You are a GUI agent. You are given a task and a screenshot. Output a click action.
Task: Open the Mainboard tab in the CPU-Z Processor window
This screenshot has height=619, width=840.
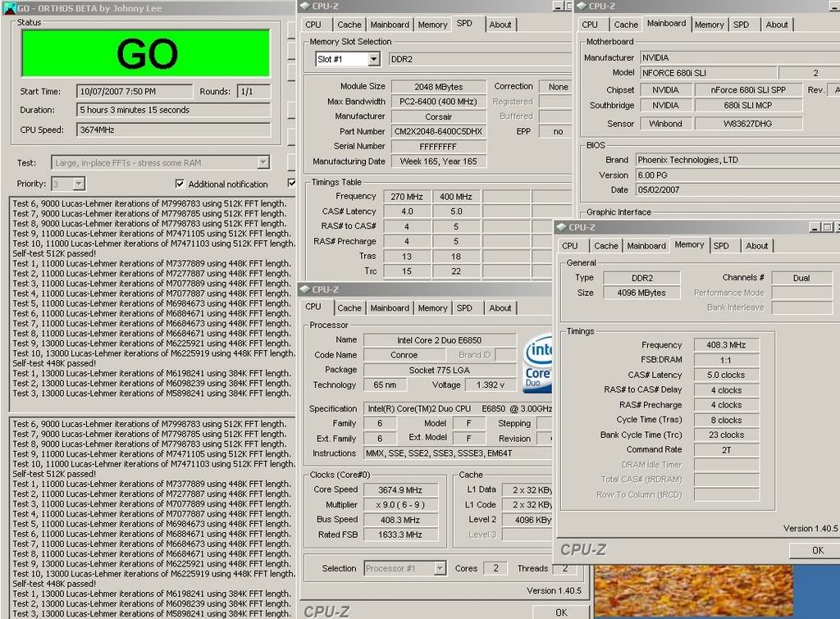(x=390, y=308)
